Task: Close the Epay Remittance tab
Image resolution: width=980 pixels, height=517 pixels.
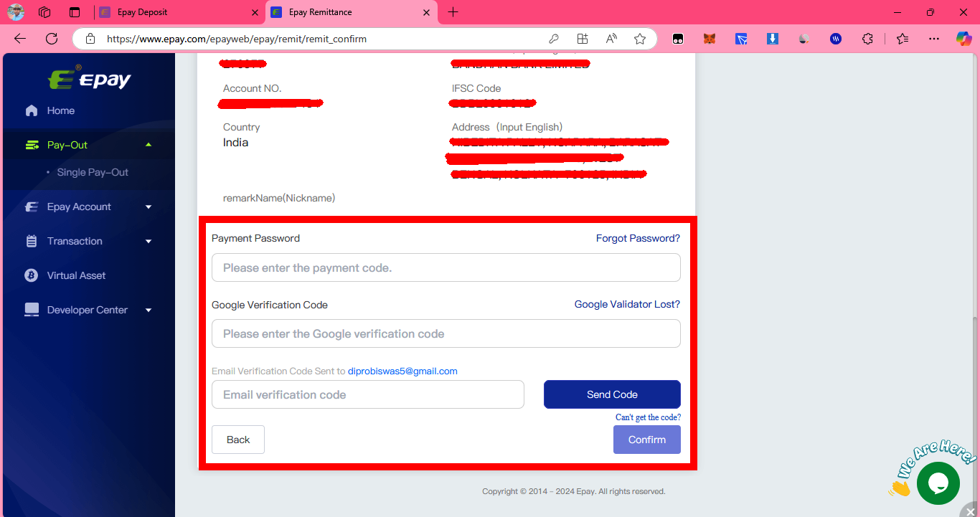Action: [426, 12]
